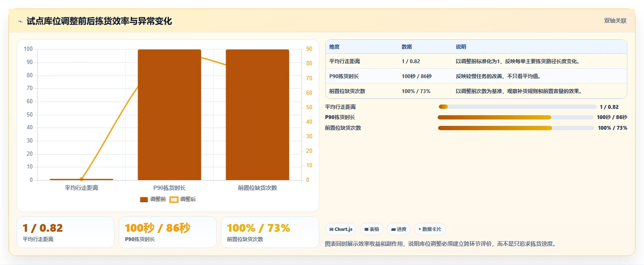Click the 数据卡片 tag chip
644x265 pixels.
pyautogui.click(x=430, y=229)
